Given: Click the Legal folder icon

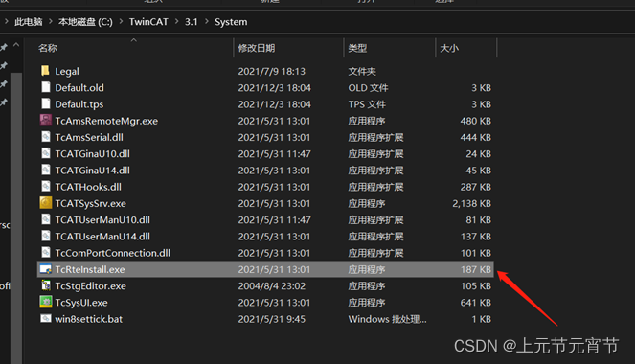Looking at the screenshot, I should click(45, 71).
